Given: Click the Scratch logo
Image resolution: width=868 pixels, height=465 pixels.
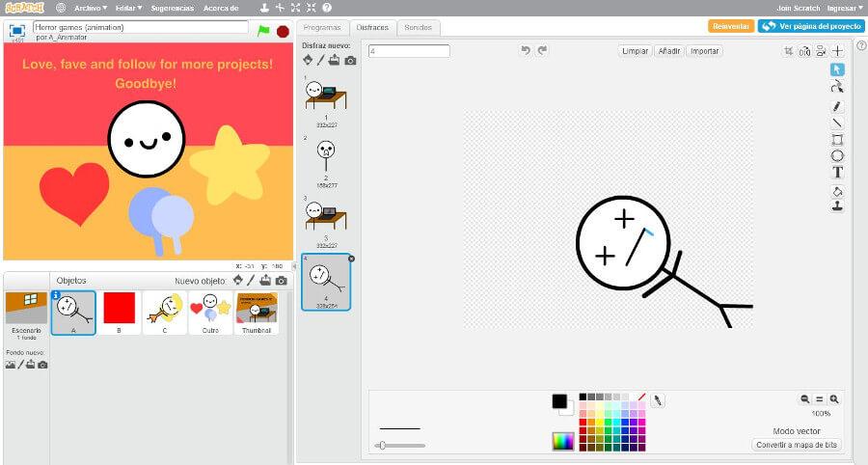Looking at the screenshot, I should click(x=24, y=8).
